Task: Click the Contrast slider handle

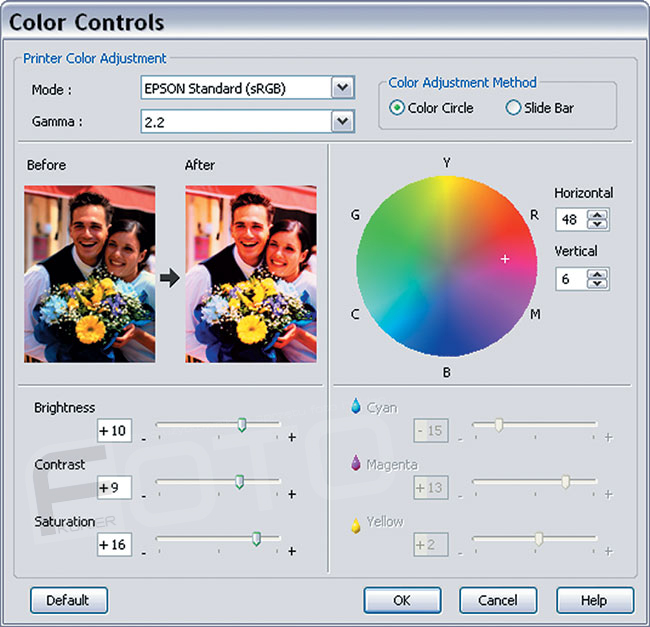Action: 239,482
